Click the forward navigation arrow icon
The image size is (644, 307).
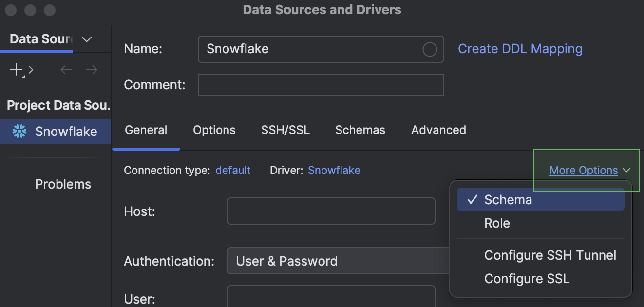click(x=91, y=69)
